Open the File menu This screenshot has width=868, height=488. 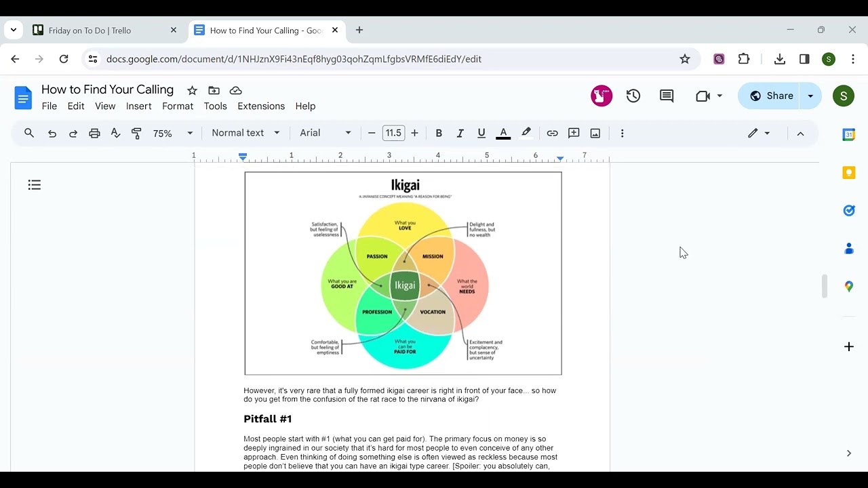[x=50, y=106]
